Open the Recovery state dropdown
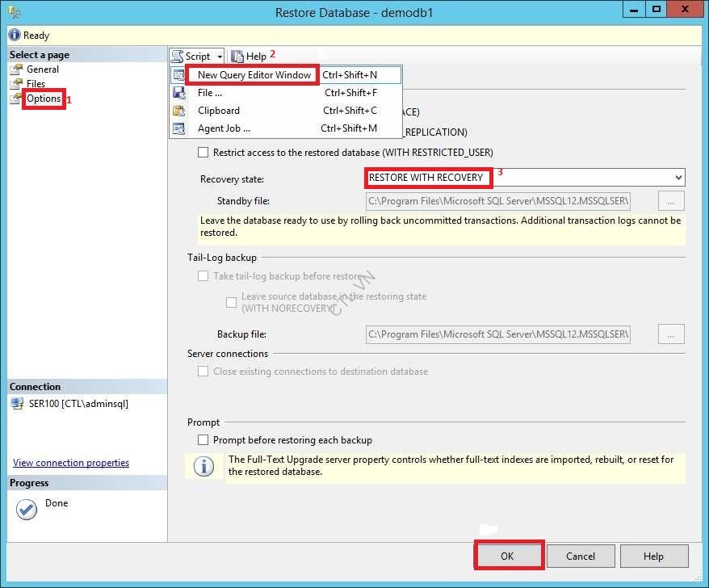The height and width of the screenshot is (588, 709). (677, 178)
